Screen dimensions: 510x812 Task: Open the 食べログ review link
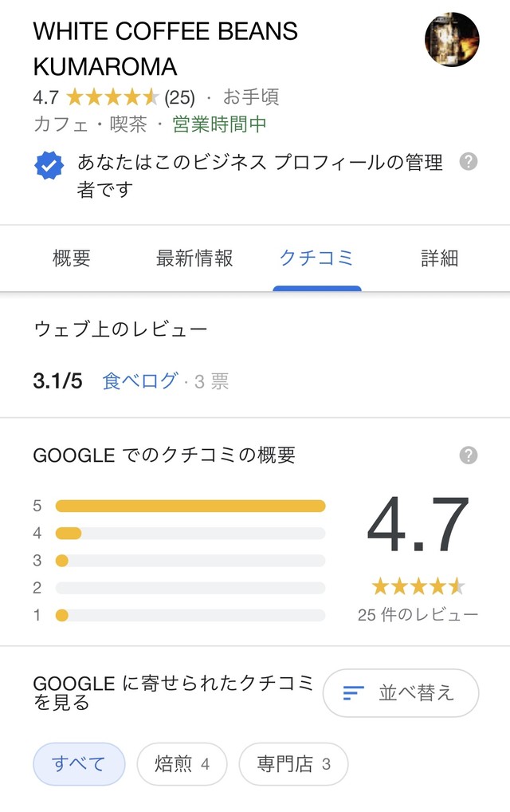[x=140, y=380]
